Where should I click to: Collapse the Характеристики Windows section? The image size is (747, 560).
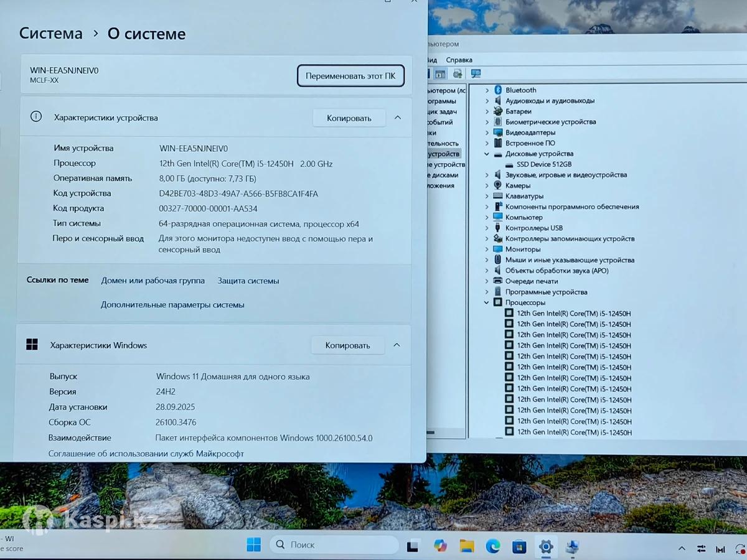point(397,345)
